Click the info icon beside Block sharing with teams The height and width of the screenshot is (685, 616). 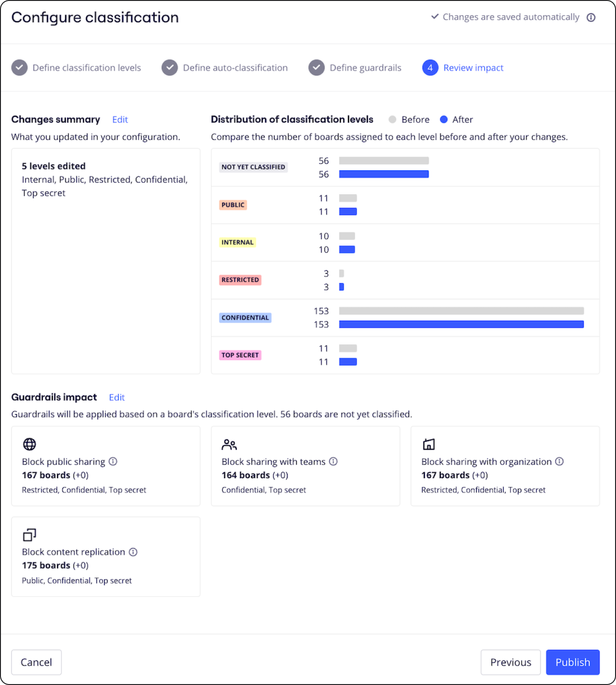334,462
